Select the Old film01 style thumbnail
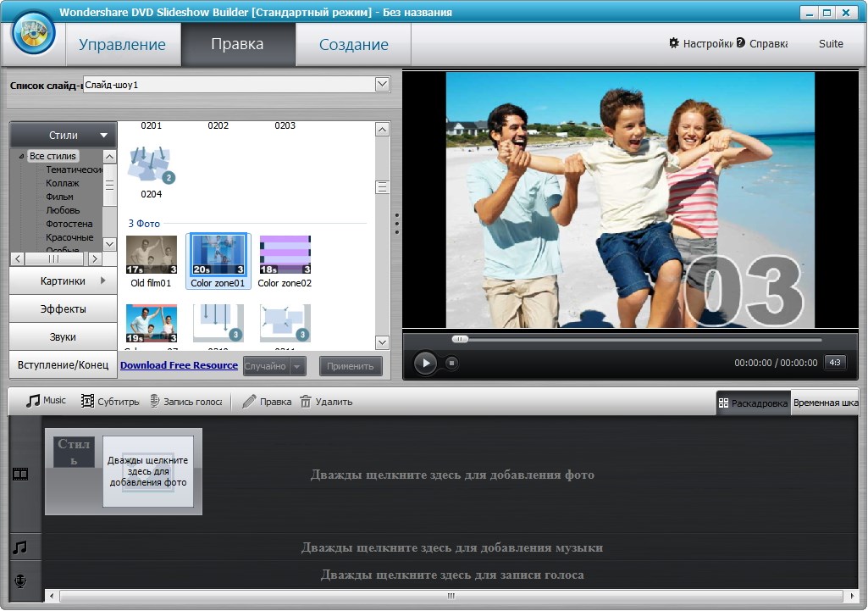 [152, 255]
